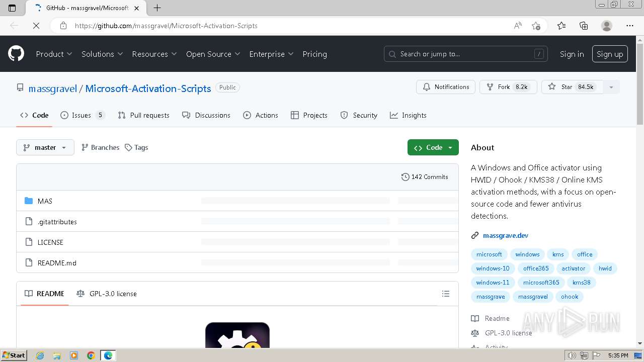This screenshot has height=362, width=644.
Task: Select the GPL-3.0 license tab
Action: [107, 294]
